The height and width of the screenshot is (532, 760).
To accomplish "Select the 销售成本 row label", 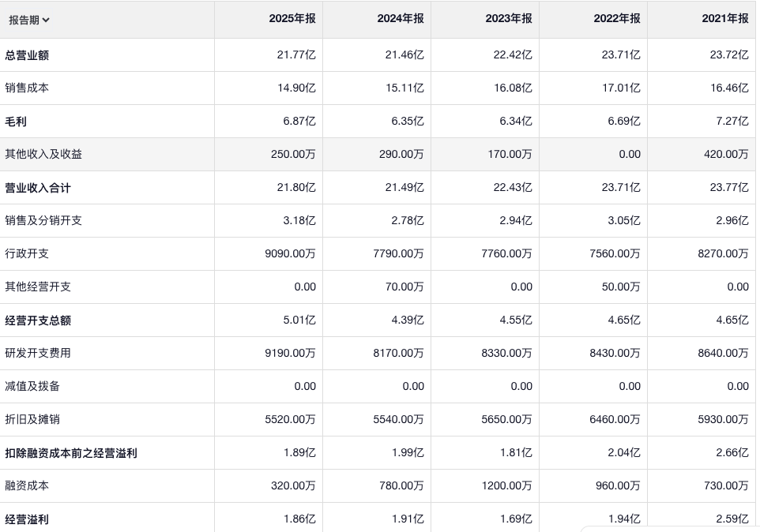I will [x=27, y=88].
